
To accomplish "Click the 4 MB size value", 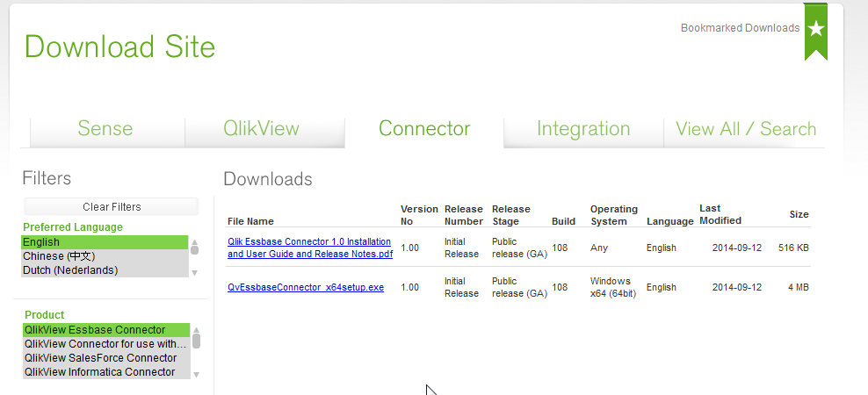I will point(797,287).
